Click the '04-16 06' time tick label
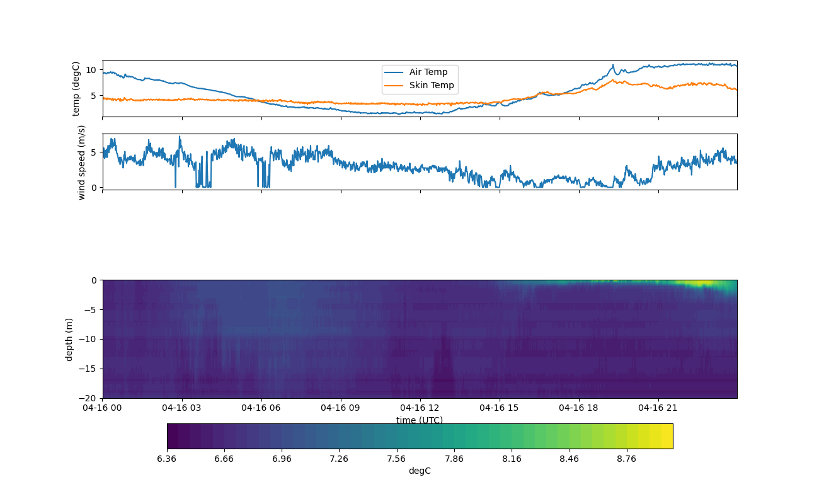The height and width of the screenshot is (504, 819). point(261,408)
